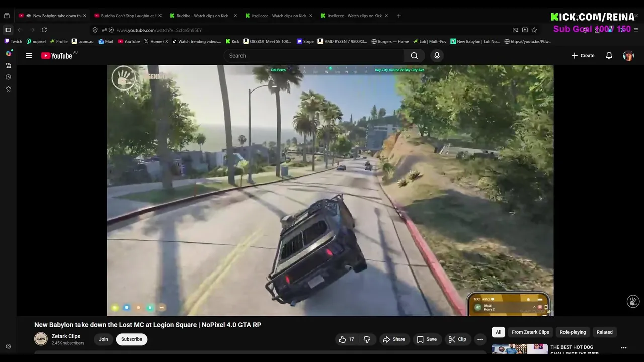Open a new browser tab
Screen dimensions: 644x362
[399, 16]
